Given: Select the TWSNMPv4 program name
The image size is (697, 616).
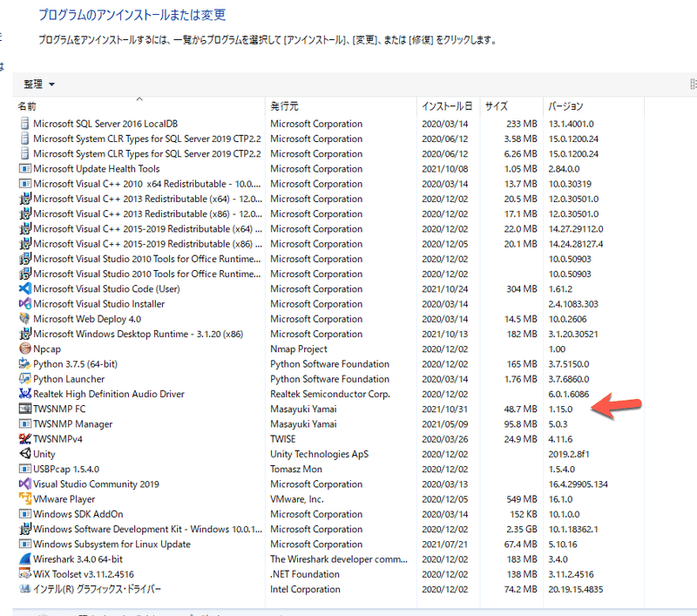Looking at the screenshot, I should click(x=58, y=439).
